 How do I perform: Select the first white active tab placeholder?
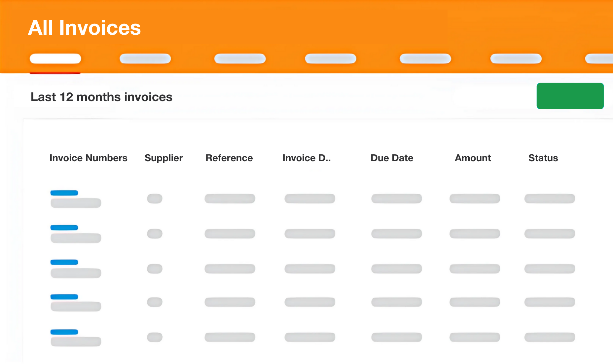(x=55, y=58)
